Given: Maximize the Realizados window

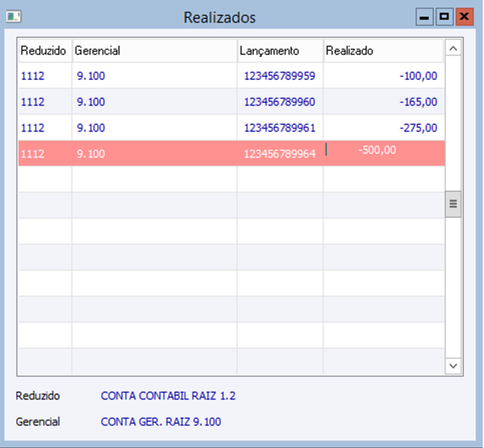Looking at the screenshot, I should [444, 16].
